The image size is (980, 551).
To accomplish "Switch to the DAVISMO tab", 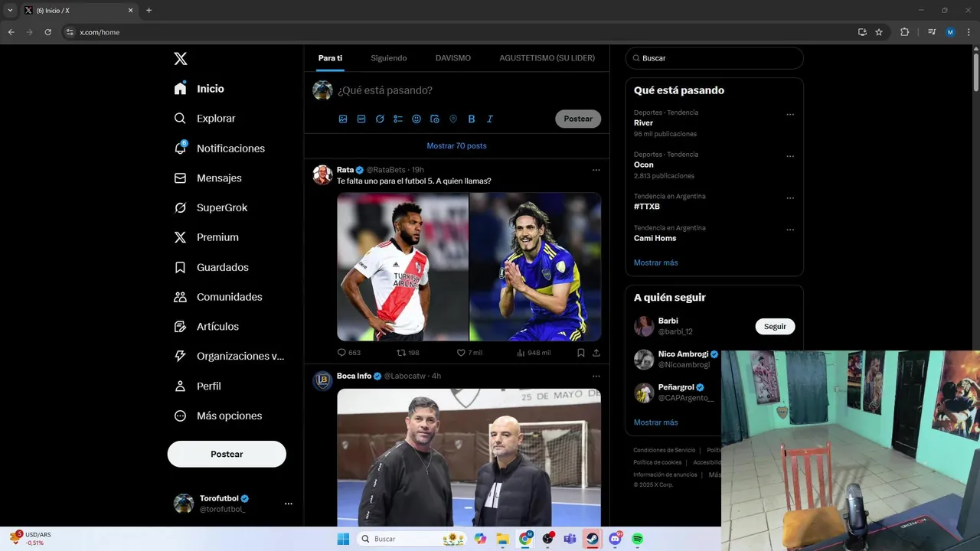I will [453, 58].
